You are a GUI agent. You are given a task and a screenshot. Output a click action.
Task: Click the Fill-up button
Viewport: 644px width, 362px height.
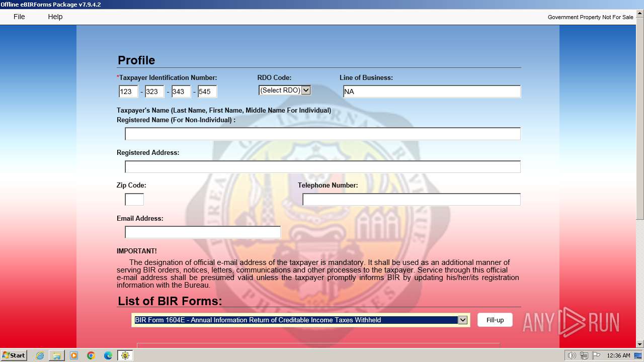[495, 320]
